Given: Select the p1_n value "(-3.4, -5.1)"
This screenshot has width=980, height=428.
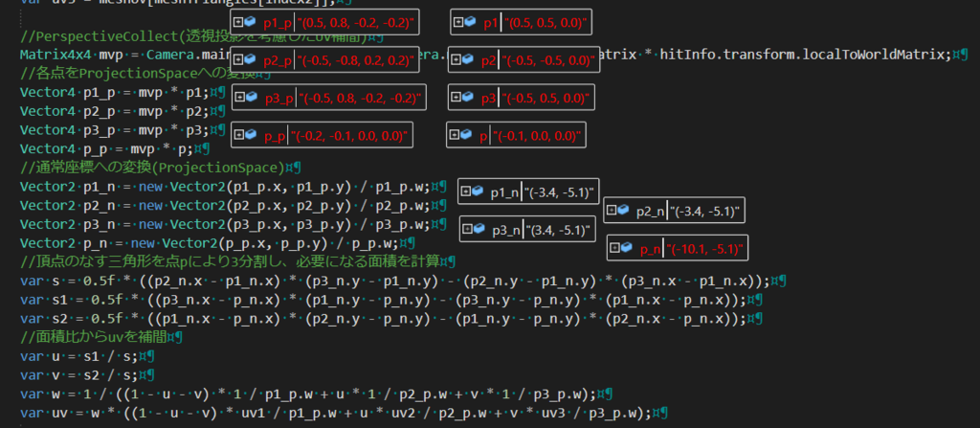Looking at the screenshot, I should [558, 192].
